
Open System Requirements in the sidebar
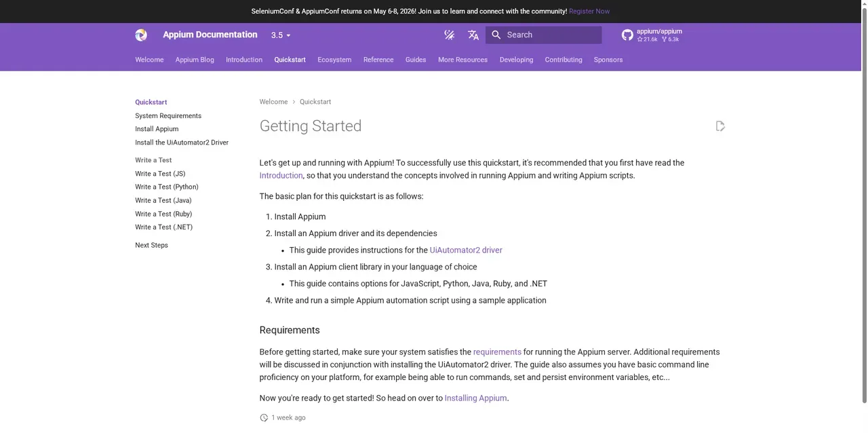pos(168,116)
